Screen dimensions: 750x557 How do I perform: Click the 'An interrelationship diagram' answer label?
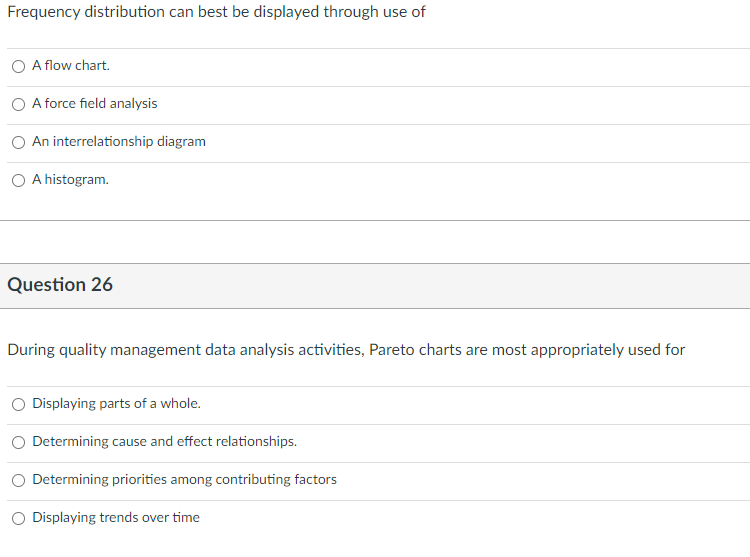[x=119, y=142]
